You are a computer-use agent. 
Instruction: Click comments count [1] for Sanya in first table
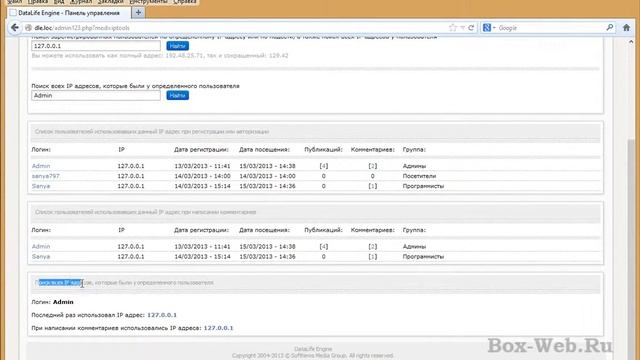click(x=373, y=186)
